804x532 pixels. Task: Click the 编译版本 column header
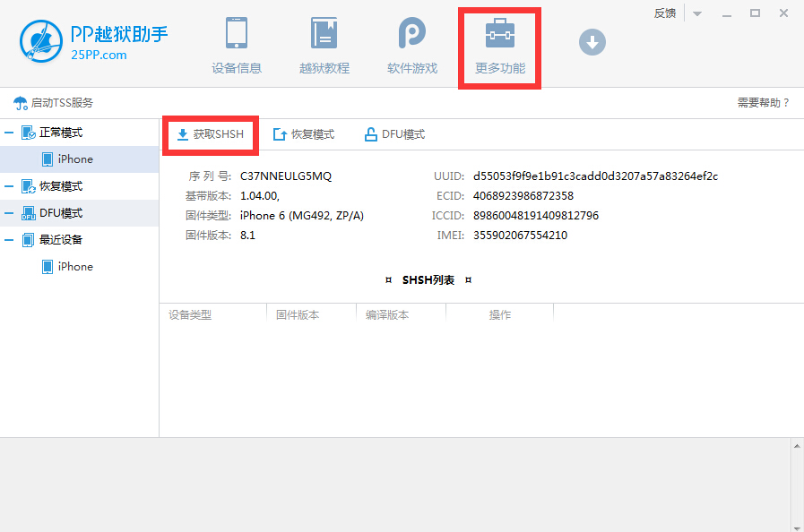[401, 314]
